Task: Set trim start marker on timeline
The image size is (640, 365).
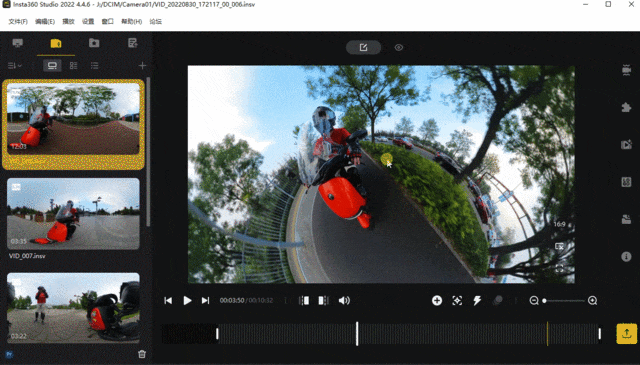Action: 304,300
